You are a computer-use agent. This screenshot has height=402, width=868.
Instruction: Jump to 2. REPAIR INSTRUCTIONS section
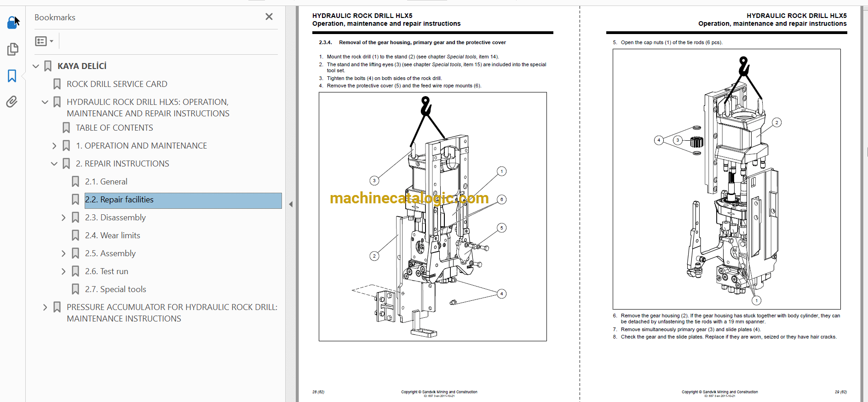pos(122,164)
